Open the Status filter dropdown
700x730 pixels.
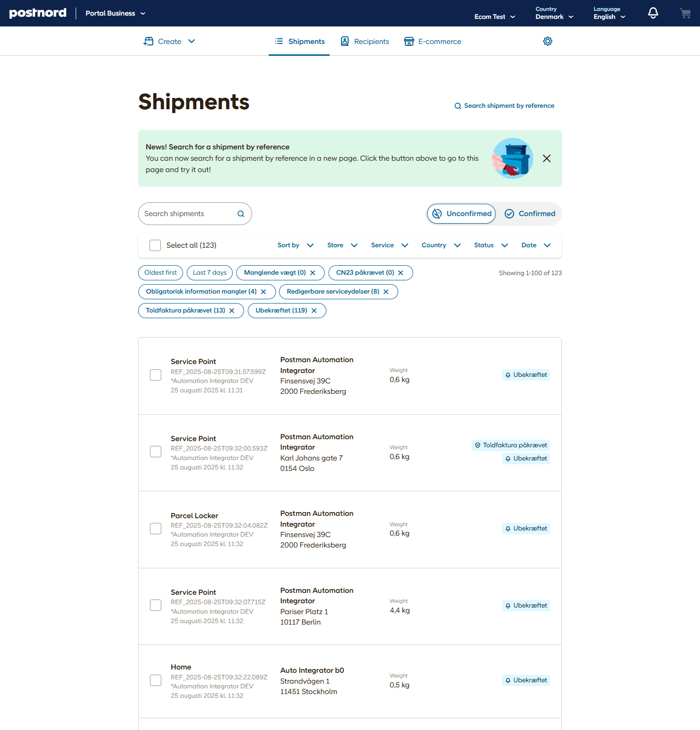491,245
